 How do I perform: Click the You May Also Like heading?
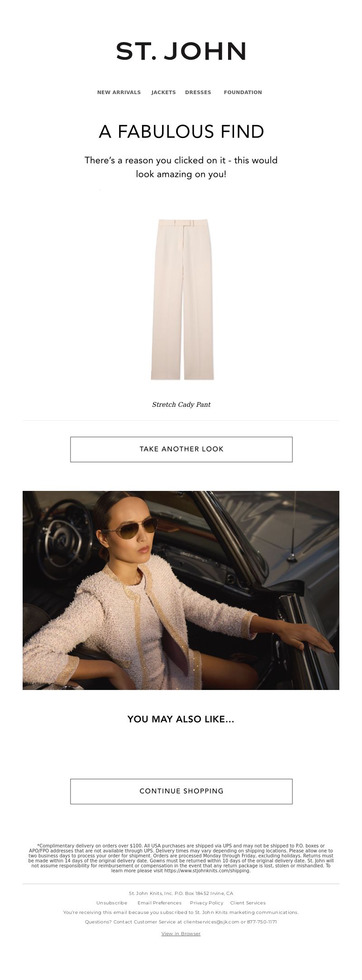(181, 719)
